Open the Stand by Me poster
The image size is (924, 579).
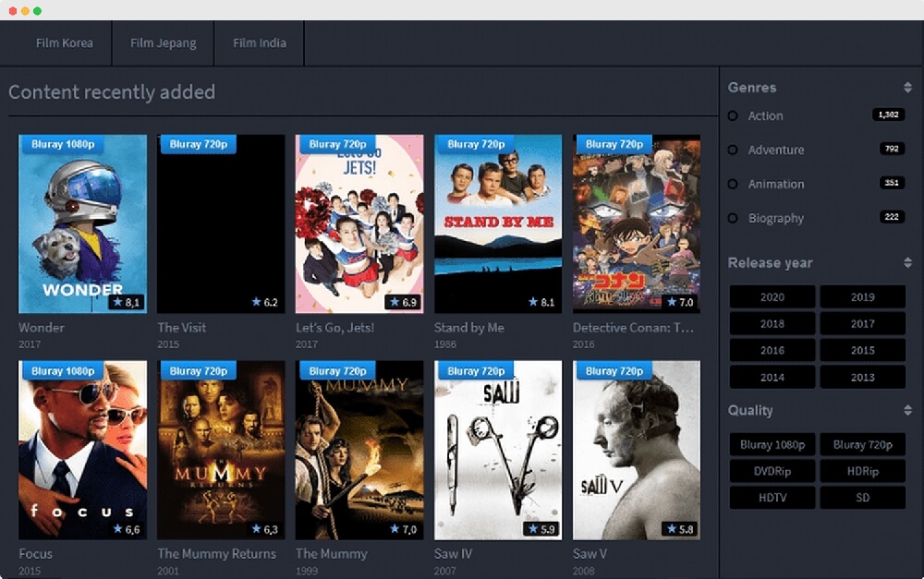[x=498, y=223]
